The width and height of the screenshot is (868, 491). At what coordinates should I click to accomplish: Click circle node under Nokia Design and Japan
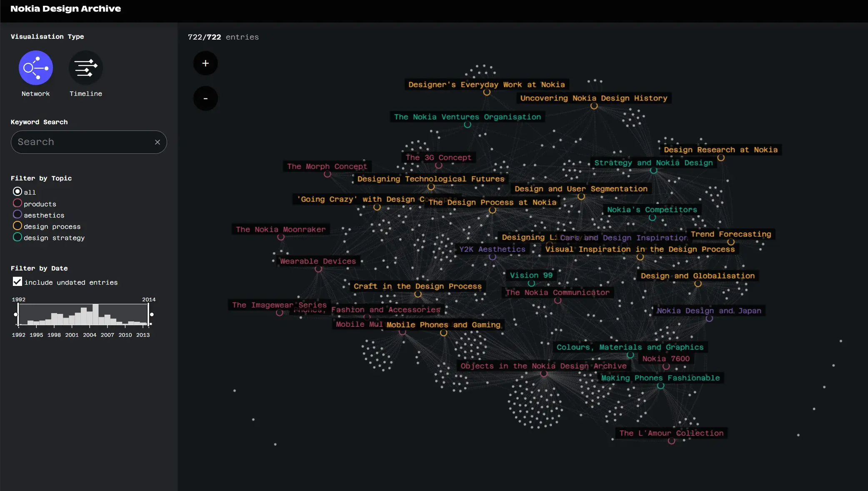point(709,318)
